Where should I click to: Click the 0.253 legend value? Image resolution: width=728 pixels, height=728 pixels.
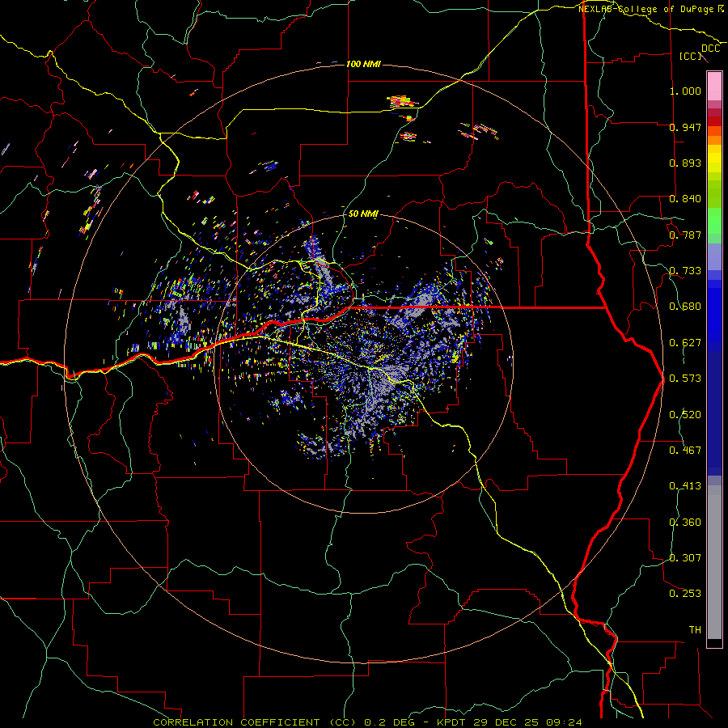pos(685,594)
